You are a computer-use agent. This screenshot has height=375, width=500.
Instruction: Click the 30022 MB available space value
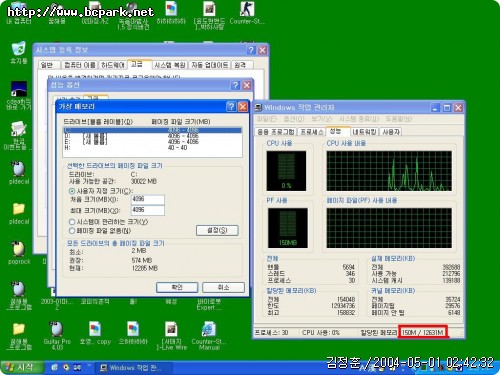click(x=144, y=181)
